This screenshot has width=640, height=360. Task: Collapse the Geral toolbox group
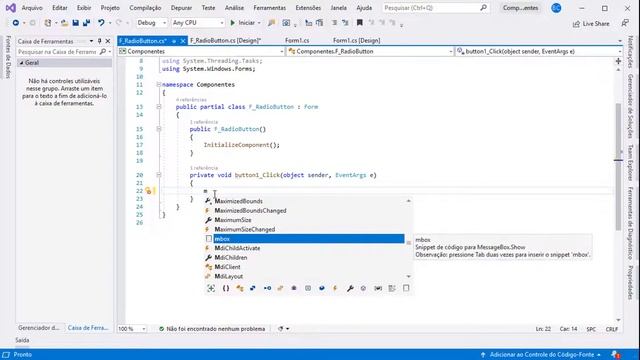click(22, 63)
